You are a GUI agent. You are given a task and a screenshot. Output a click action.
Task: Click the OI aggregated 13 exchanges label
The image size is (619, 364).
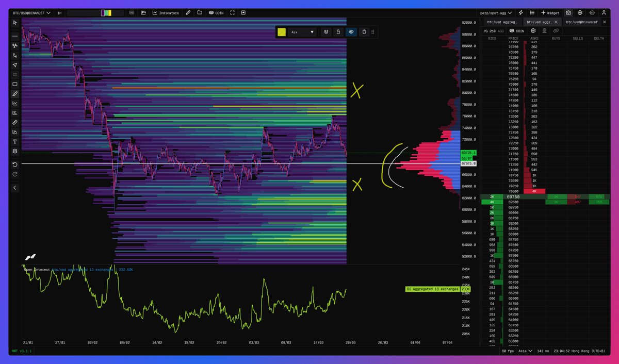tap(432, 289)
